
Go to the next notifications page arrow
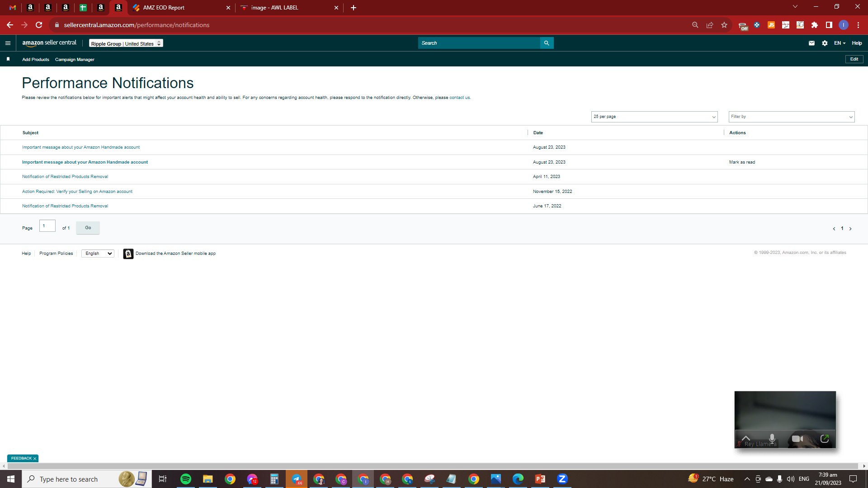click(850, 229)
